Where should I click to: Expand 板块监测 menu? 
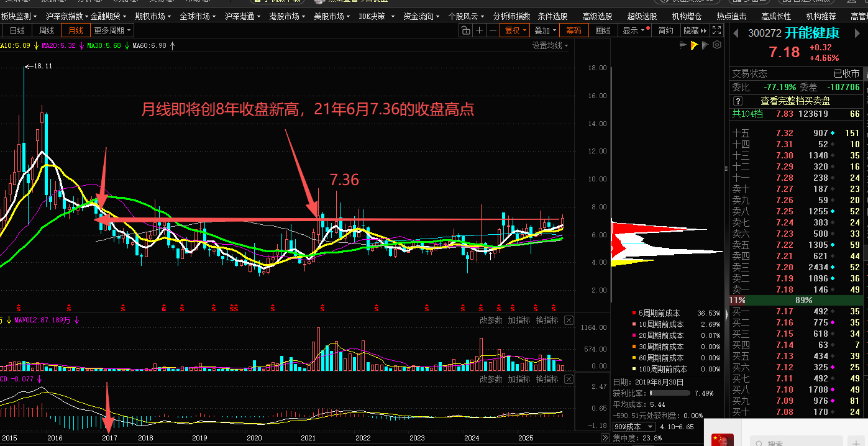pos(19,16)
